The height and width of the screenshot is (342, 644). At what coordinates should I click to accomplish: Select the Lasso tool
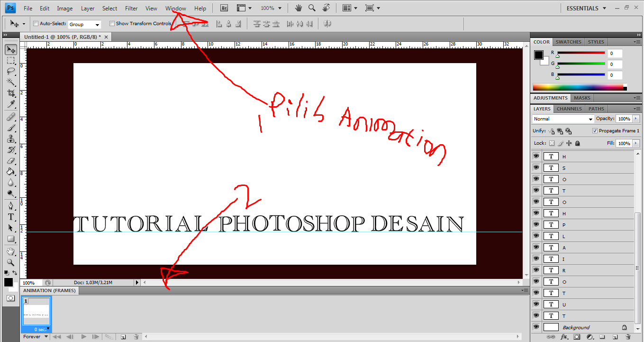pyautogui.click(x=11, y=71)
